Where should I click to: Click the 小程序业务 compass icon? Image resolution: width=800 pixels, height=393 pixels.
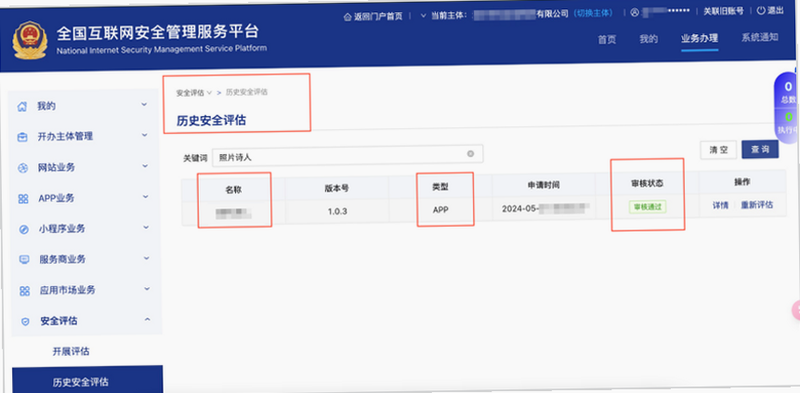(x=23, y=229)
